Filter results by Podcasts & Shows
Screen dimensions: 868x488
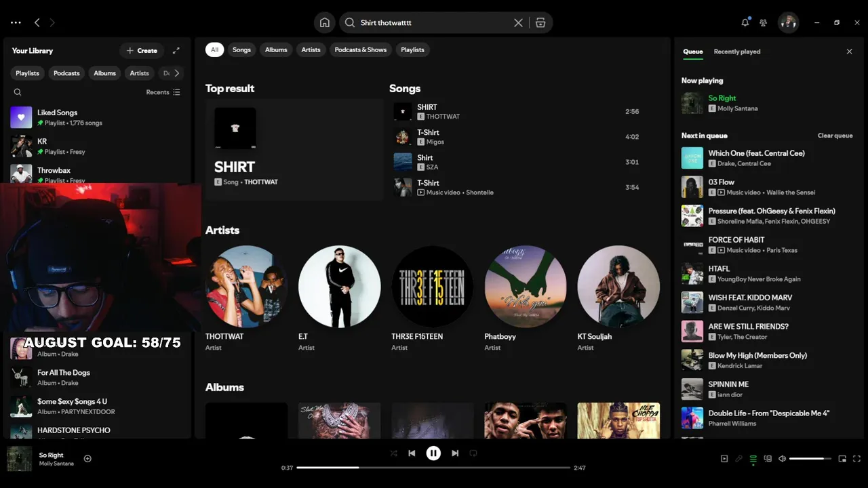(x=361, y=49)
